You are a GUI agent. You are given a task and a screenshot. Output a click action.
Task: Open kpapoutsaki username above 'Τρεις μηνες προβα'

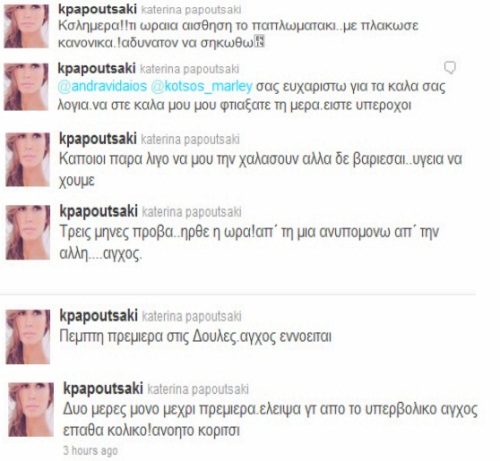(99, 211)
